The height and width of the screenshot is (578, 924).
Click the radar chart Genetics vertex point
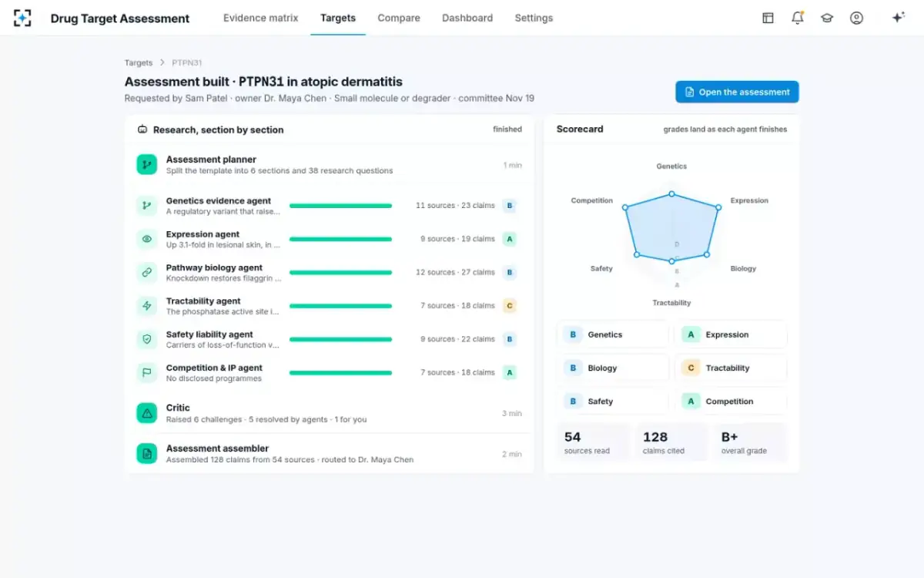pyautogui.click(x=671, y=194)
